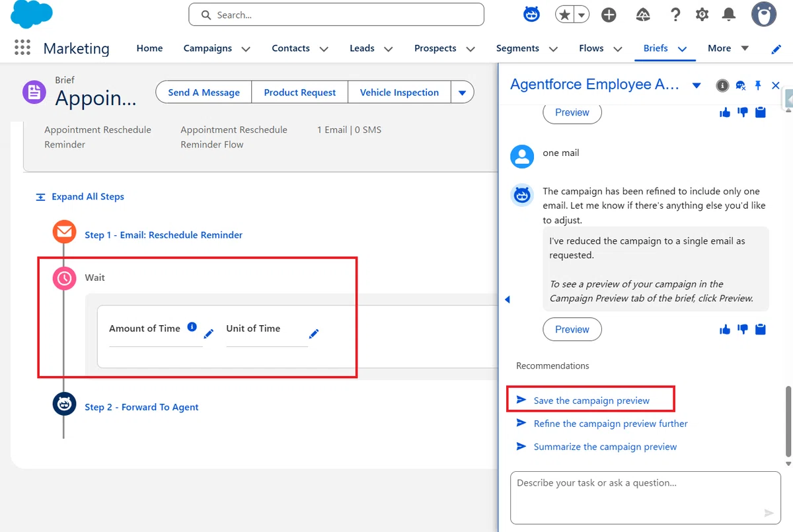Go to the Prospects tab
Screen dimensions: 793x532
435,48
